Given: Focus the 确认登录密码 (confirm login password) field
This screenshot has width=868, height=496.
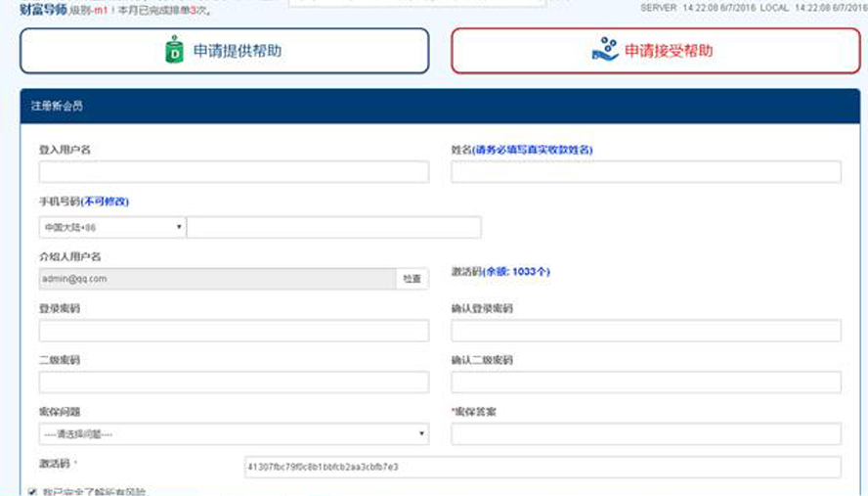Looking at the screenshot, I should 646,331.
